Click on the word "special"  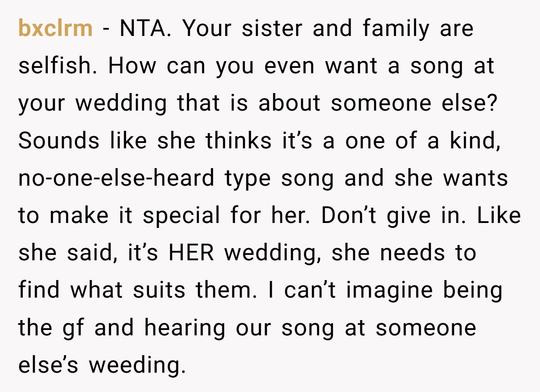(x=181, y=216)
